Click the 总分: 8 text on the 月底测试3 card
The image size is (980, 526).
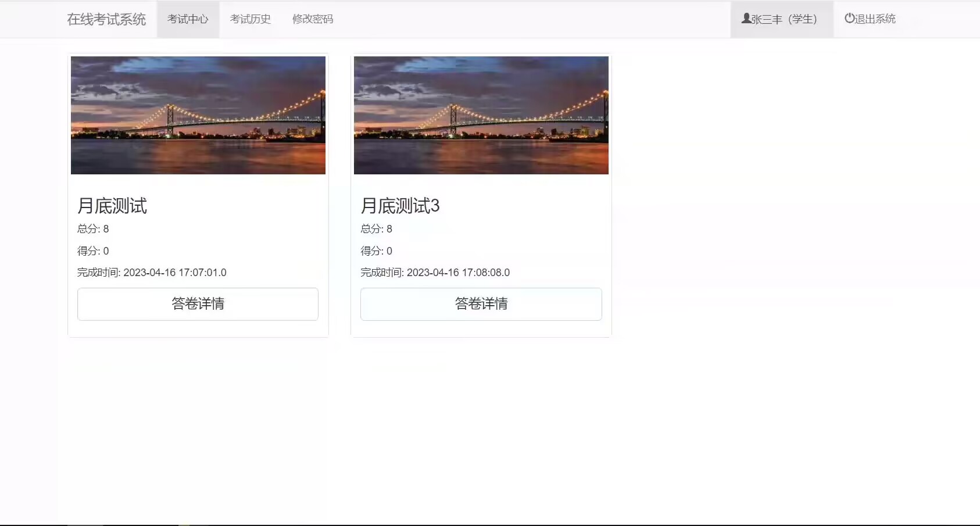pos(376,229)
